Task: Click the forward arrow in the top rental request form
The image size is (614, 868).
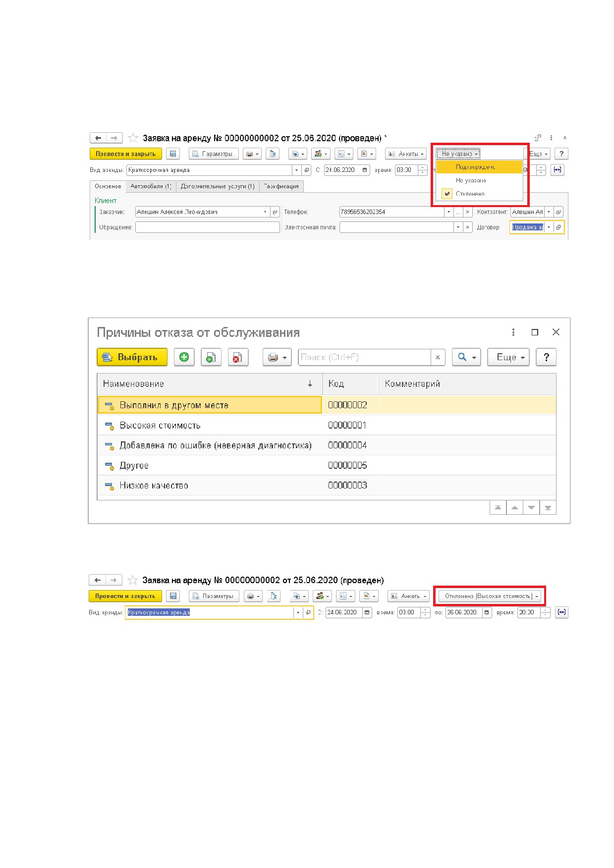Action: click(114, 138)
